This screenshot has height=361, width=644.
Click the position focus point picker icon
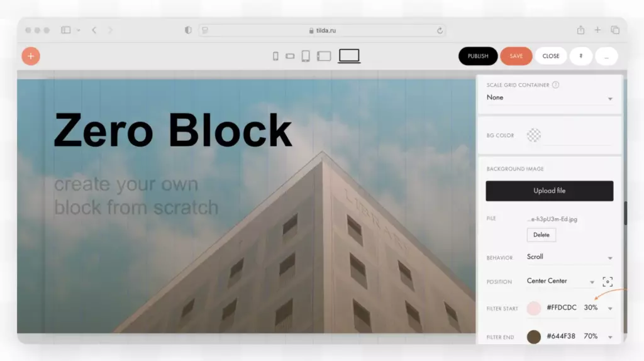[608, 282]
